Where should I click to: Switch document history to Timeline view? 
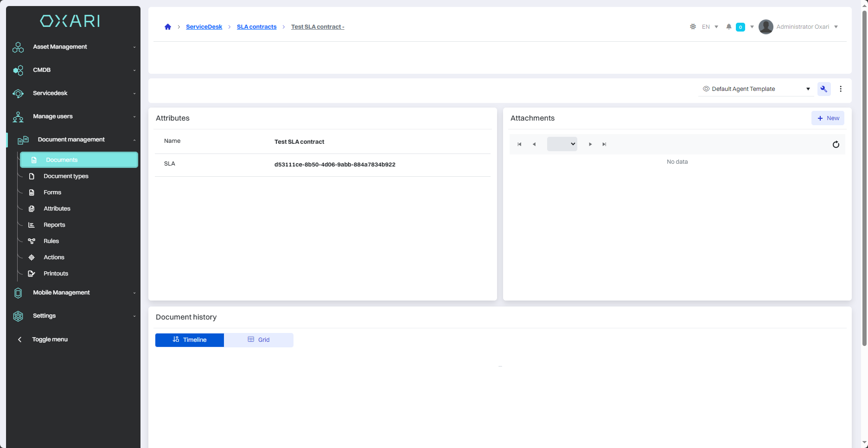pos(190,340)
